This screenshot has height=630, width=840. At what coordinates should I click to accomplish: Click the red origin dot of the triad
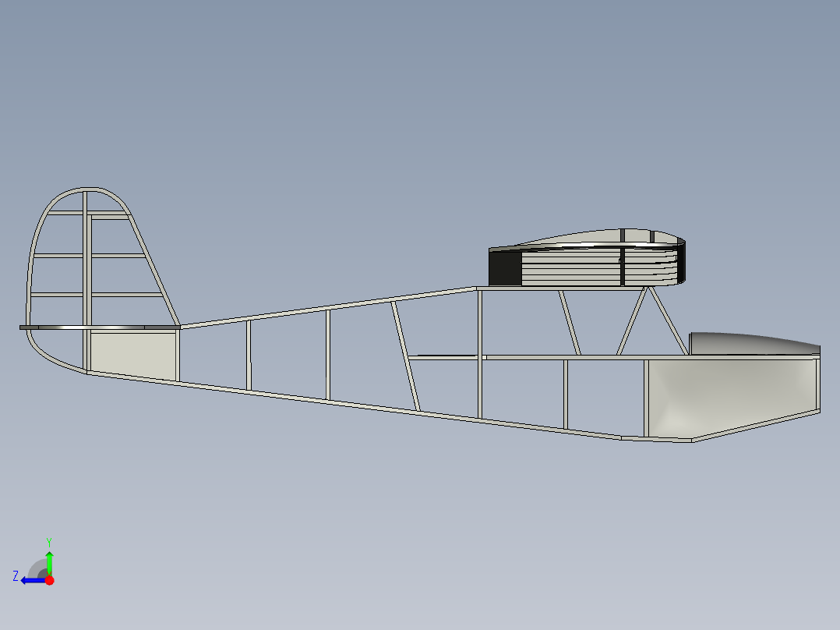pyautogui.click(x=49, y=580)
